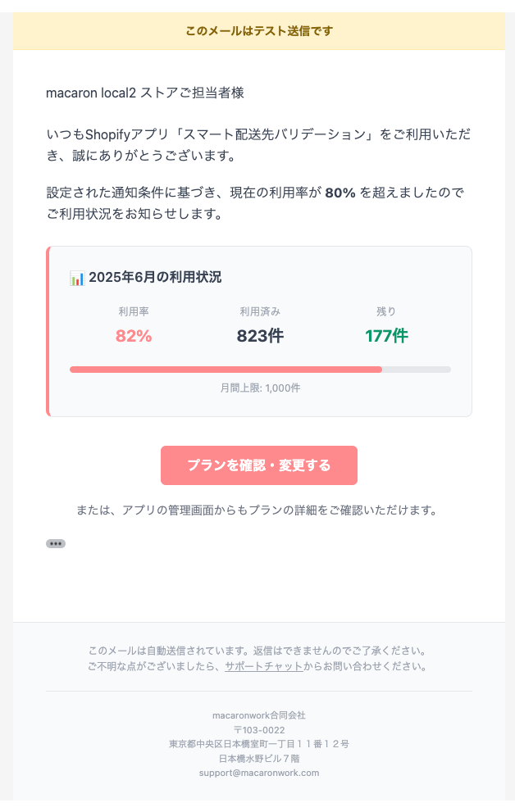Expand the trimmed content ellipsis button
The image size is (515, 812).
(x=56, y=543)
